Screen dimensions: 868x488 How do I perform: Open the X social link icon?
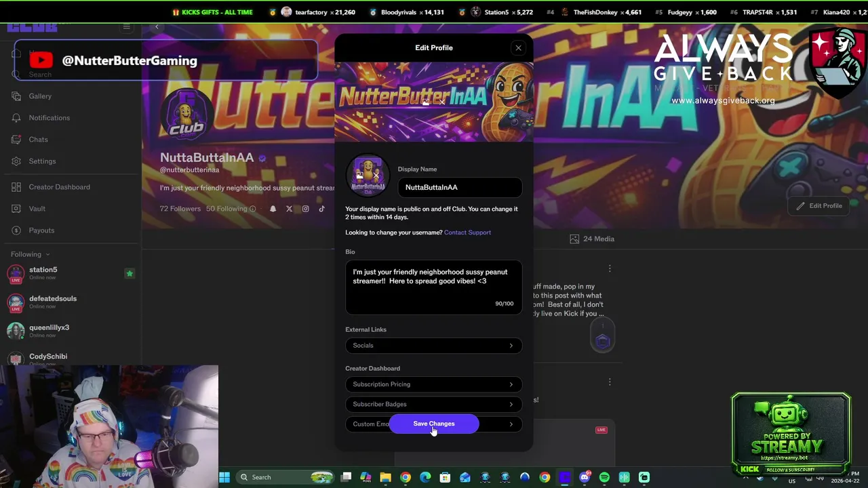pyautogui.click(x=289, y=209)
